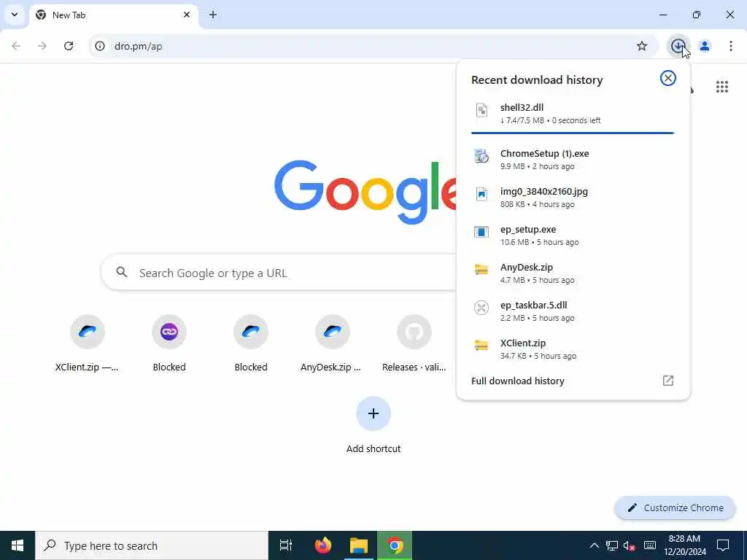This screenshot has height=560, width=747.
Task: Open File Explorer from the taskbar
Action: (359, 545)
